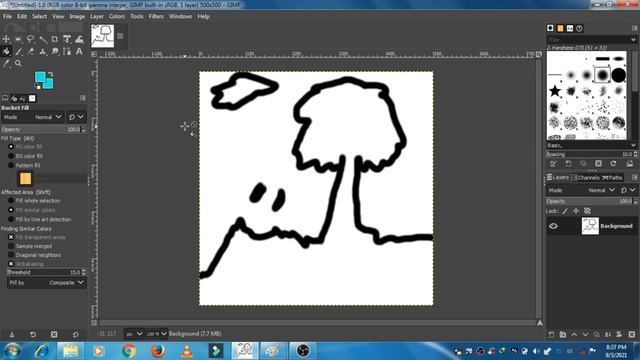Open Device Status tab in left dock
Screen dimensions: 640x360
pyautogui.click(x=14, y=98)
